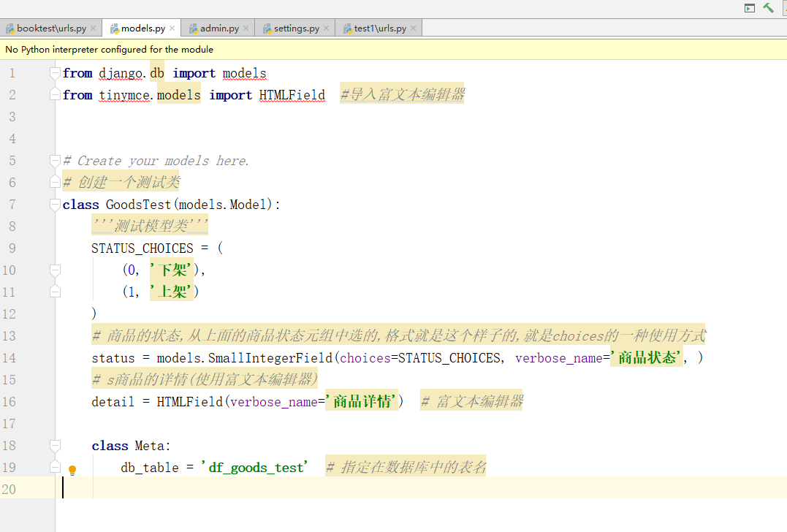The width and height of the screenshot is (787, 532).
Task: Click the Python file icon on models.py tab
Action: 115,29
